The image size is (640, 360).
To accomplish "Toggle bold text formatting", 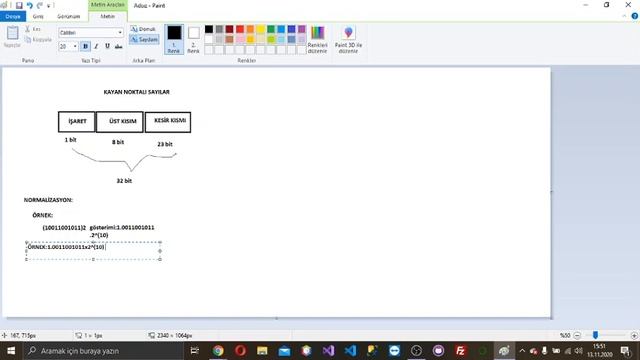I will click(85, 47).
